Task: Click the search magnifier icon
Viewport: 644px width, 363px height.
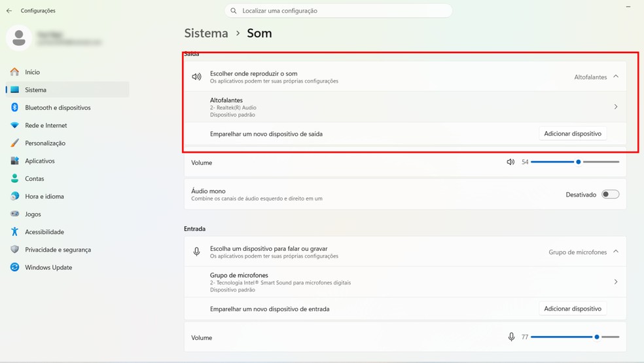Action: (233, 10)
